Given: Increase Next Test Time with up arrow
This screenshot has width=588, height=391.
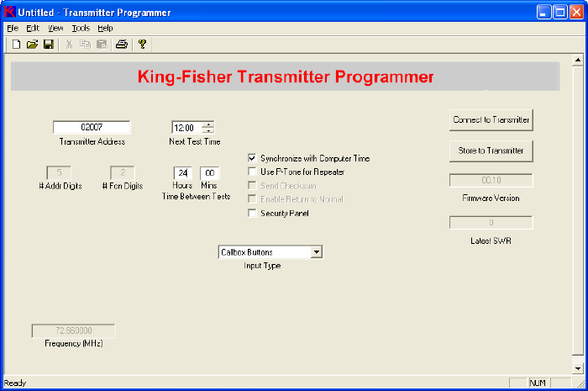Looking at the screenshot, I should pos(208,124).
